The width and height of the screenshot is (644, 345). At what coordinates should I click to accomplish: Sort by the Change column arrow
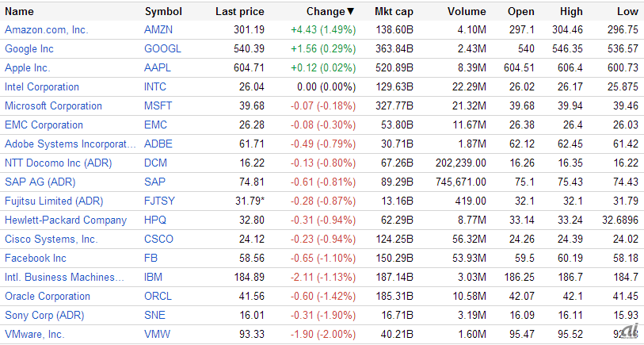click(351, 12)
